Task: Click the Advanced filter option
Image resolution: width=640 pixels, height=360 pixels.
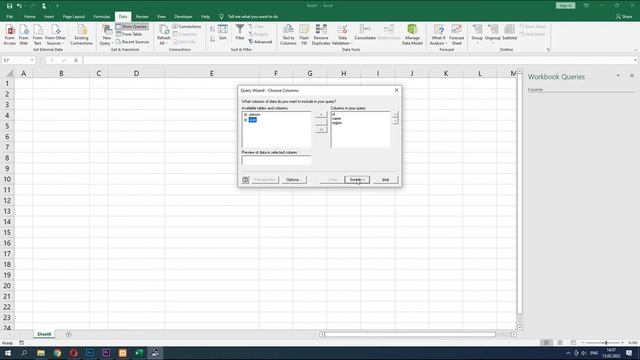Action: click(x=260, y=42)
